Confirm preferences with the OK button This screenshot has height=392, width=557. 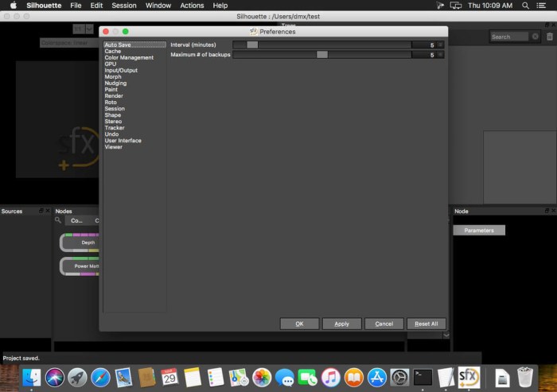pos(299,324)
